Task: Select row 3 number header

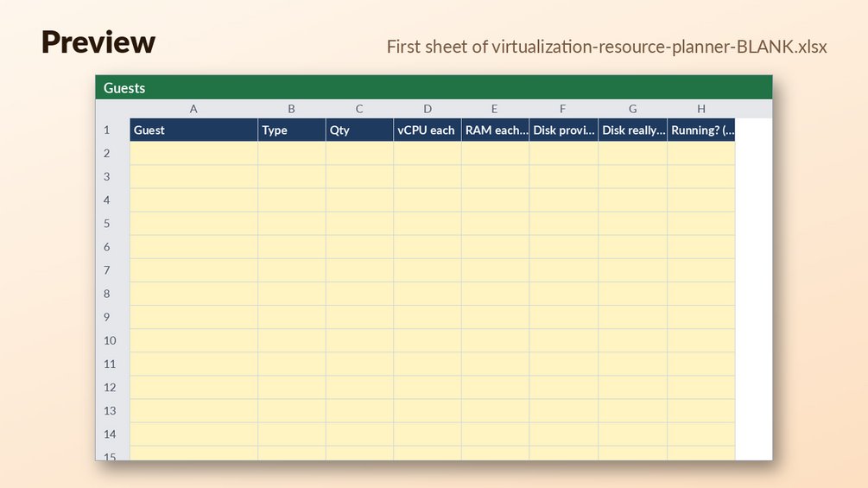Action: [x=112, y=176]
